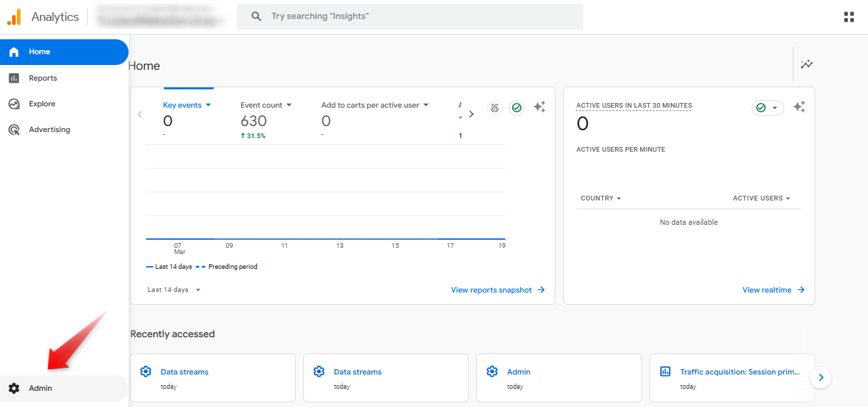Open the Insights sparkline icon
The height and width of the screenshot is (407, 868).
point(806,64)
